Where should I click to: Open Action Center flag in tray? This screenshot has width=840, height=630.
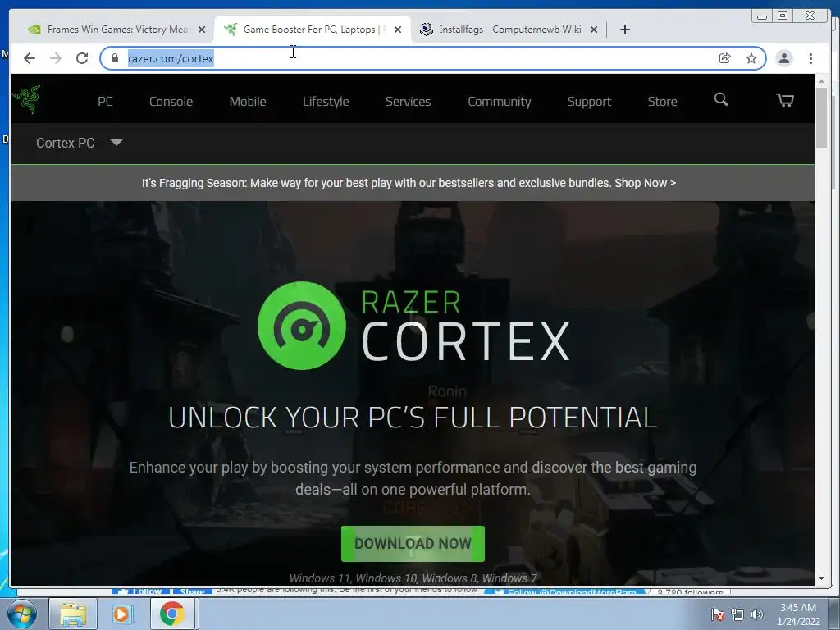click(718, 614)
